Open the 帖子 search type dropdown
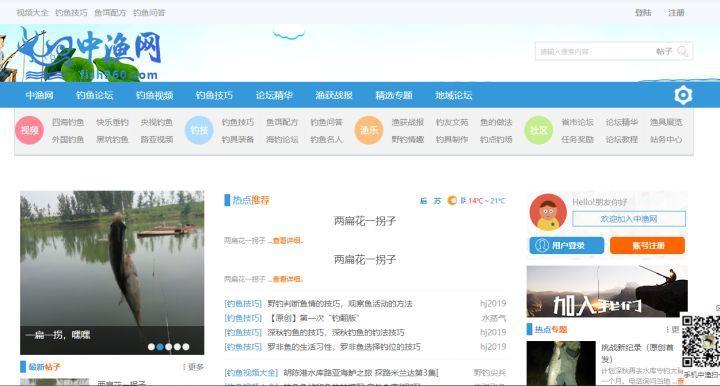 [x=664, y=51]
